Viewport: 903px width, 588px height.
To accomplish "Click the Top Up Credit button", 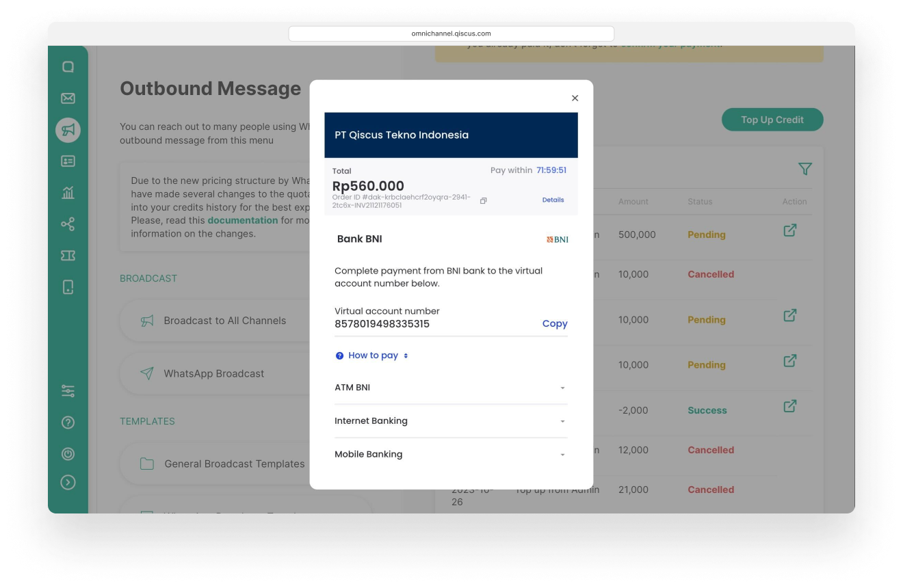I will pyautogui.click(x=772, y=120).
